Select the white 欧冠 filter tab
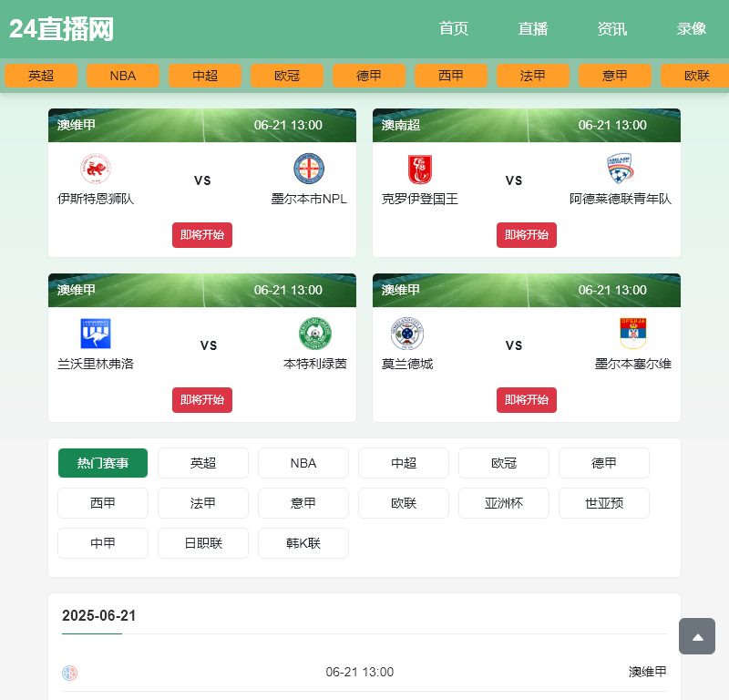The width and height of the screenshot is (729, 700). [504, 463]
